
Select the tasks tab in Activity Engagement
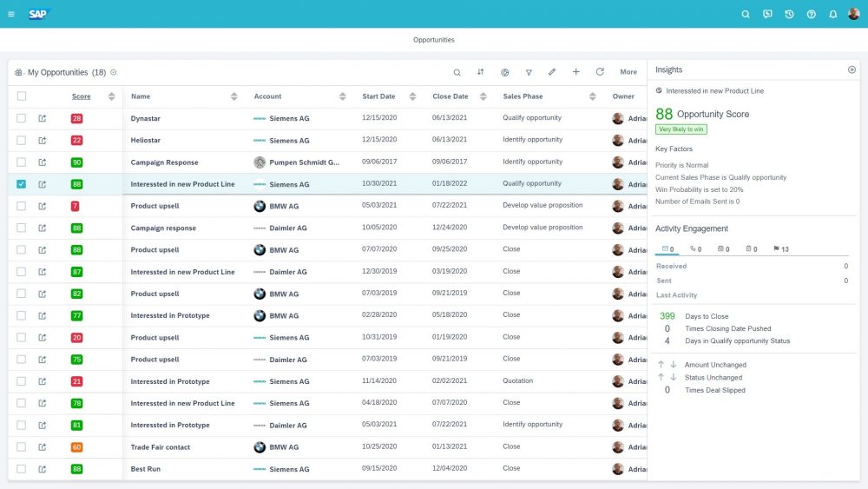pos(751,249)
